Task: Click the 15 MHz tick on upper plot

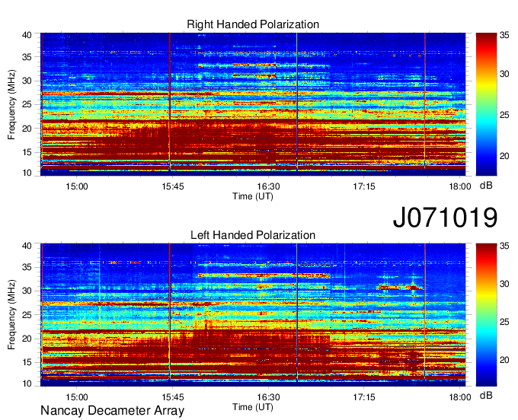Action: click(x=27, y=152)
